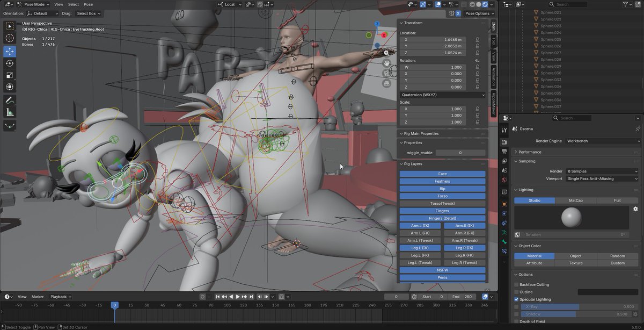The height and width of the screenshot is (330, 644).
Task: Toggle show overlays in viewport header
Action: (x=438, y=4)
